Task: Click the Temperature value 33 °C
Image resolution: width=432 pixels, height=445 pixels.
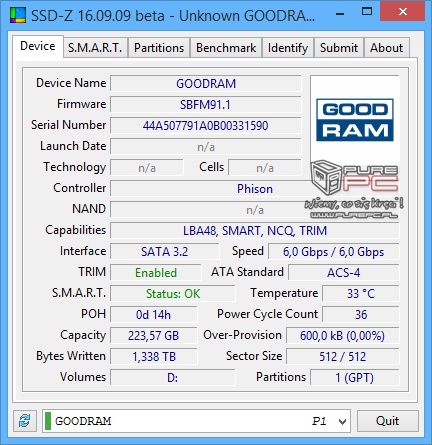Action: click(x=361, y=294)
